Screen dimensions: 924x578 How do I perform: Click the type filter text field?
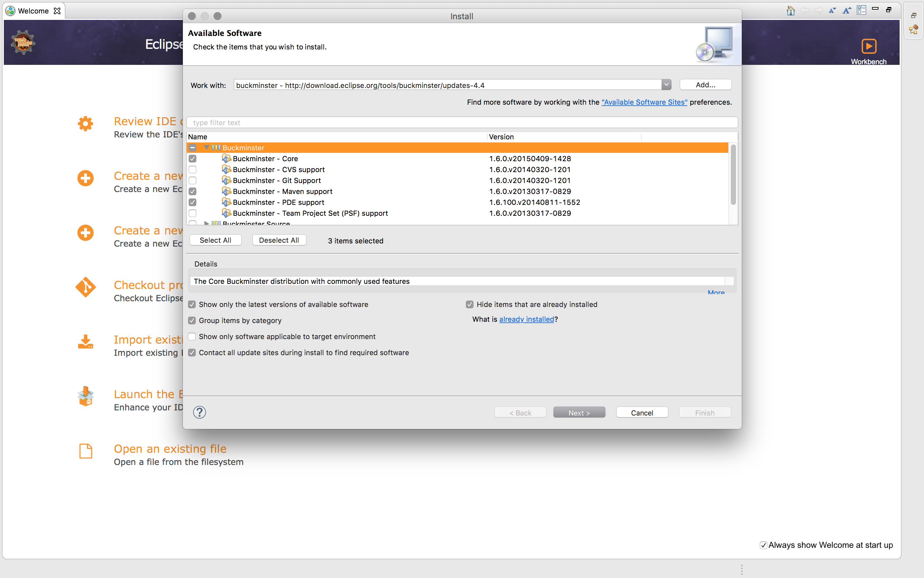[462, 122]
